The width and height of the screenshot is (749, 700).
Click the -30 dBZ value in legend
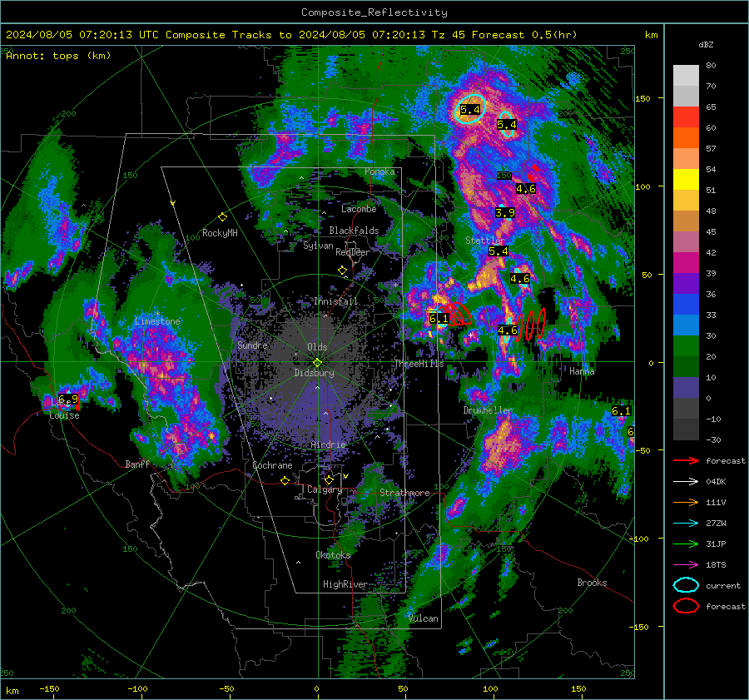coord(713,439)
